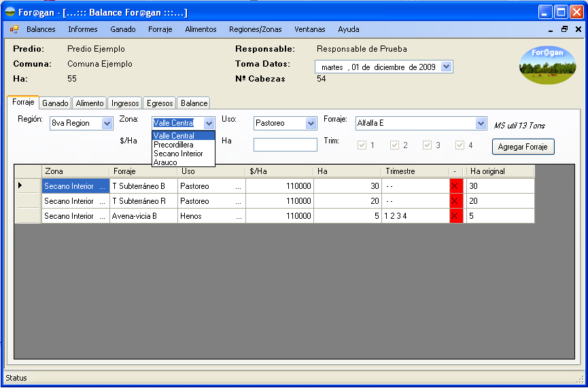Click the For@gan title bar icon
The height and width of the screenshot is (388, 588).
[10, 12]
